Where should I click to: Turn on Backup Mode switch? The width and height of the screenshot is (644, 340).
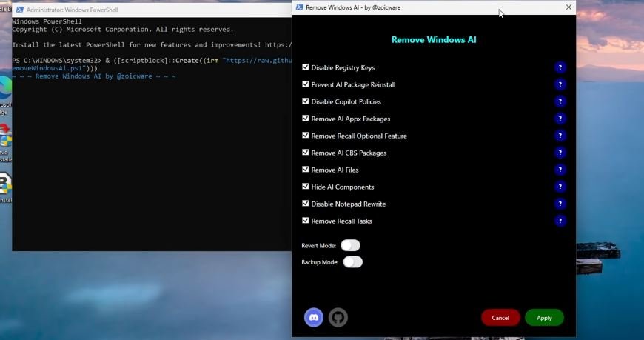(353, 262)
